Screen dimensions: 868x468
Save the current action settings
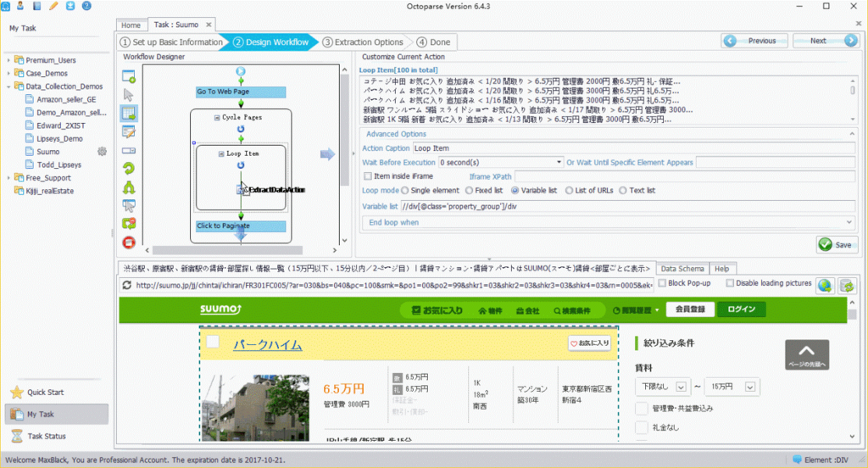pyautogui.click(x=837, y=245)
